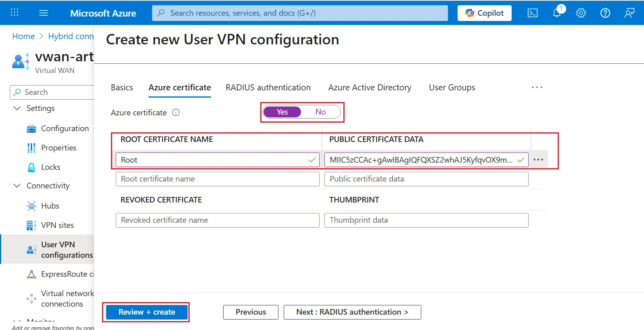644x330 pixels.
Task: Open Properties in sidebar
Action: [x=59, y=148]
